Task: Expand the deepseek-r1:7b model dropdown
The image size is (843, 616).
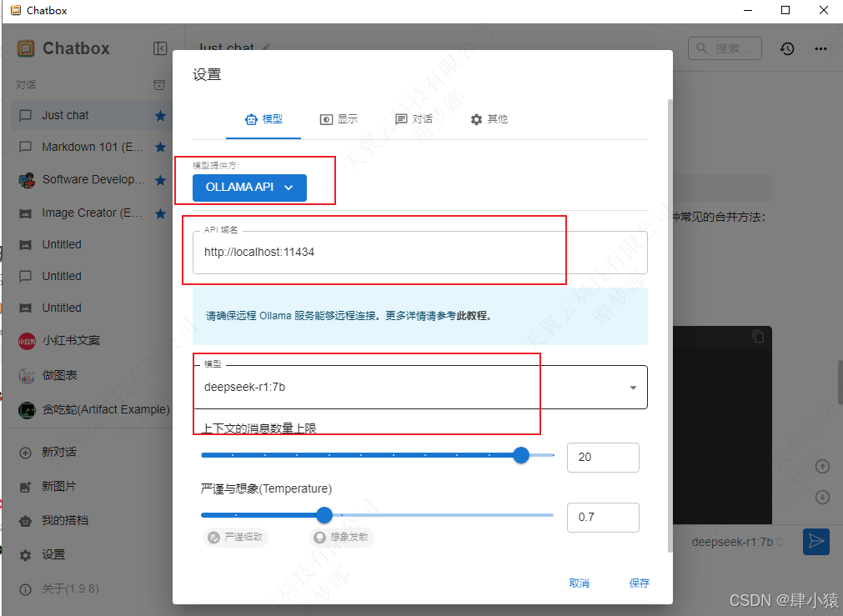Action: [x=634, y=388]
